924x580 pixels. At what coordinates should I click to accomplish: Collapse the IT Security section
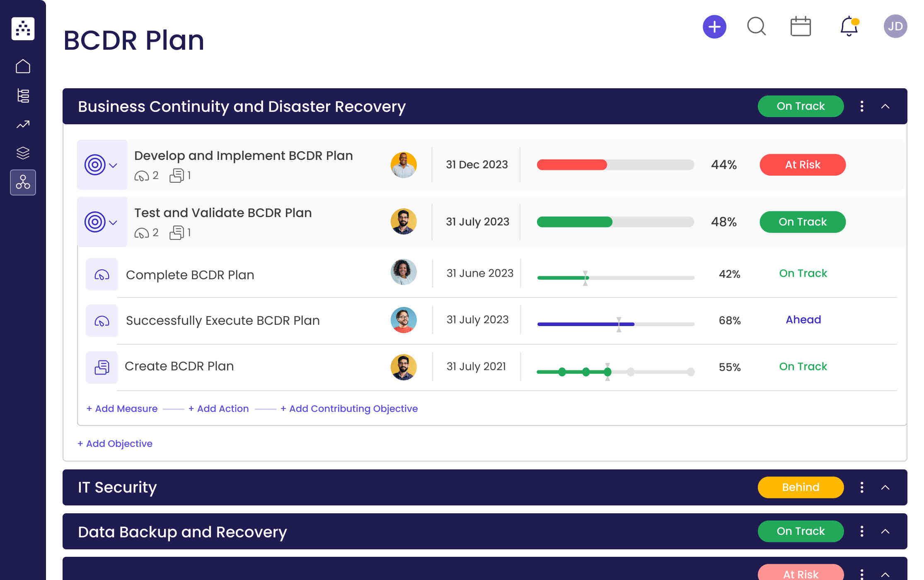(x=885, y=487)
